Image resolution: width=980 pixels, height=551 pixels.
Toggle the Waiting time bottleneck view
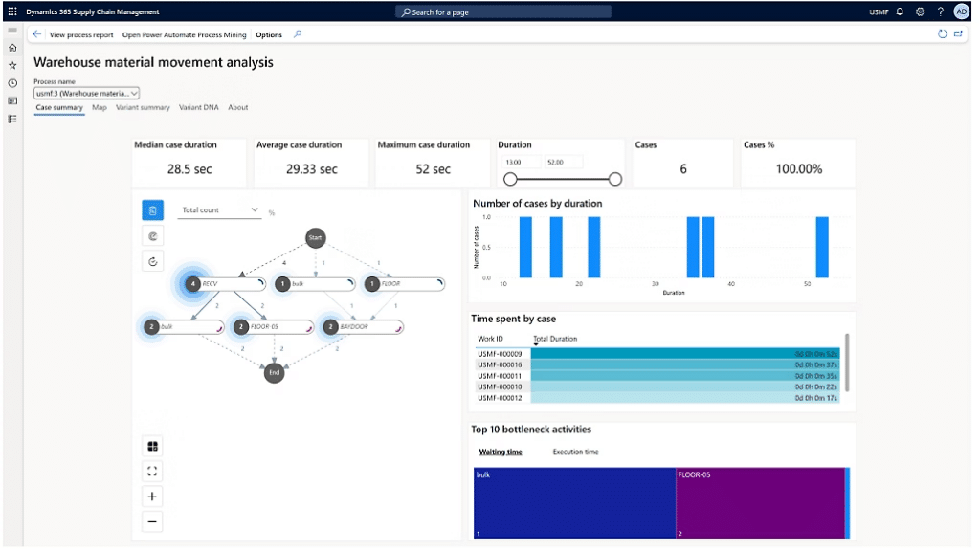(500, 452)
